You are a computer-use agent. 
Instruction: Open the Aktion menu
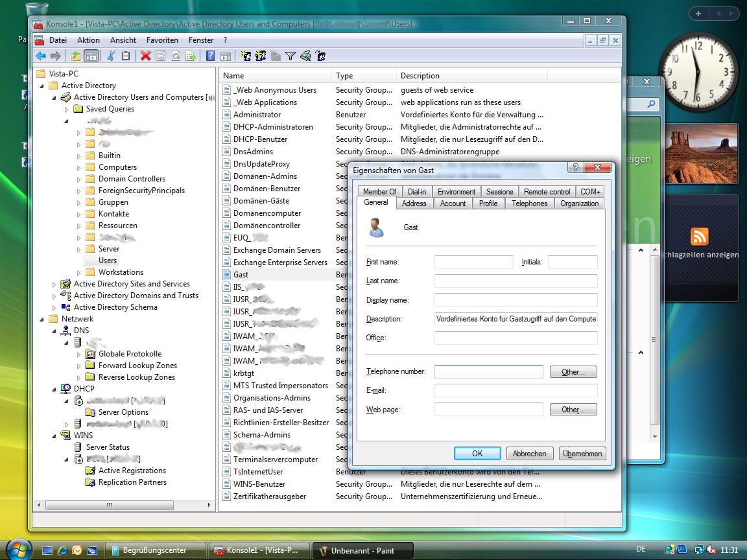[x=88, y=40]
